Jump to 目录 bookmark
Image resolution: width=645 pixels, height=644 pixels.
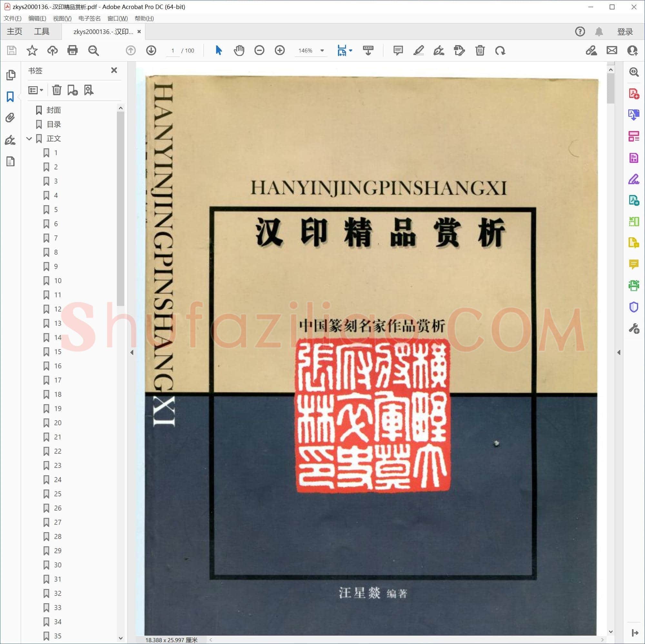click(x=54, y=124)
